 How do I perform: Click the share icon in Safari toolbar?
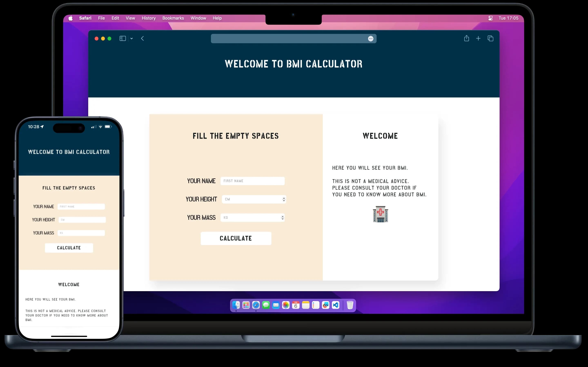point(467,39)
